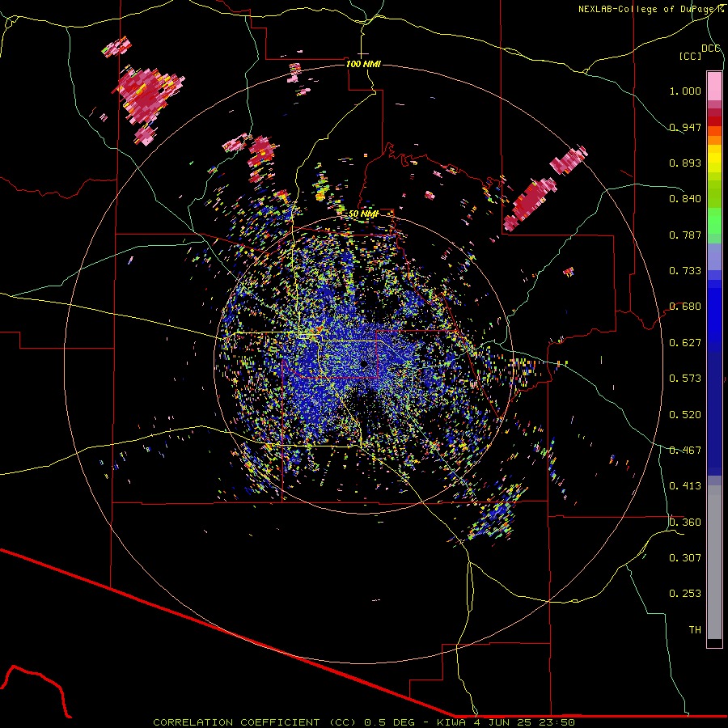Click the 0.733 scale value
This screenshot has height=728, width=728.
[x=685, y=271]
